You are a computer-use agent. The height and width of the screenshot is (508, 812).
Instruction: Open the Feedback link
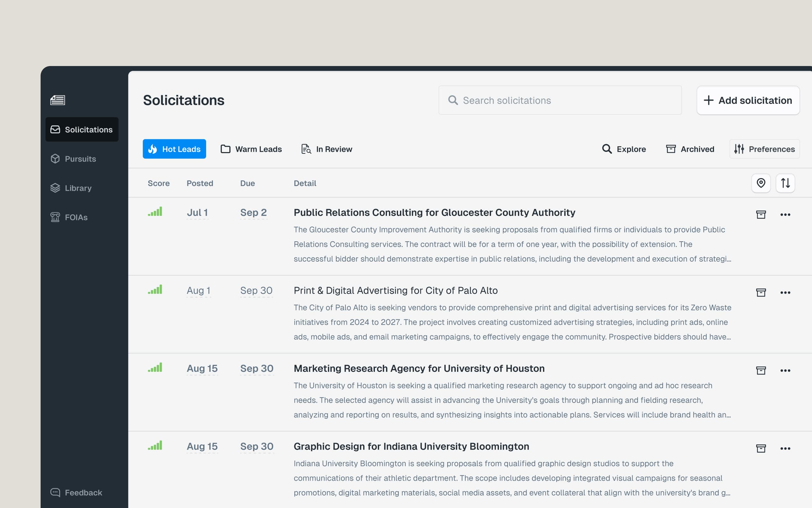(x=76, y=492)
